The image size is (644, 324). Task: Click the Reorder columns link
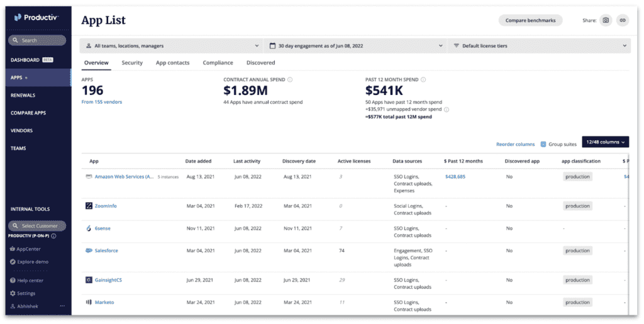pos(515,144)
